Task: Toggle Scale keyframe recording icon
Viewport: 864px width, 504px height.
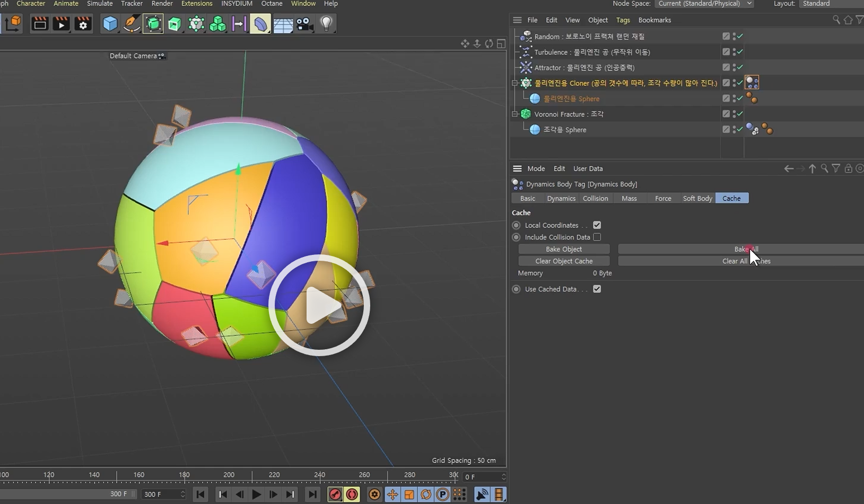Action: [409, 494]
